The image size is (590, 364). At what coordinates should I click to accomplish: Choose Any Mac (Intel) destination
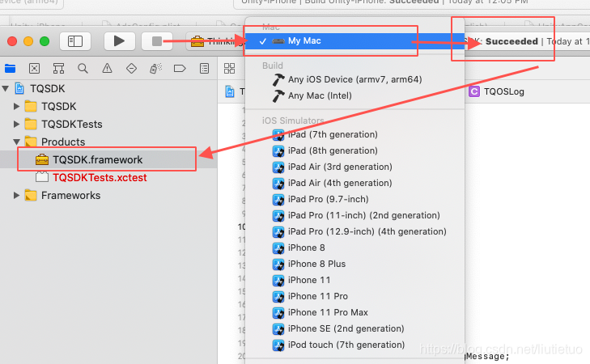point(354,96)
